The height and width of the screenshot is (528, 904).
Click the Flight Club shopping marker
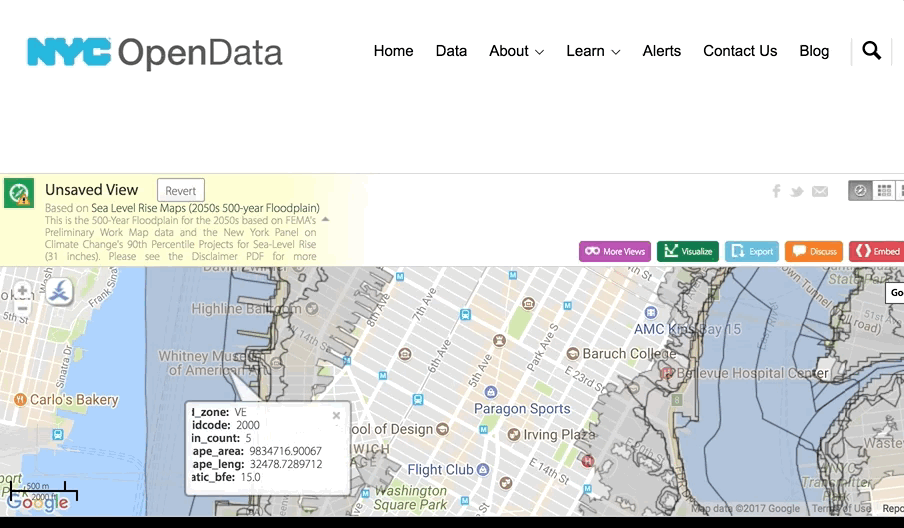pos(483,470)
